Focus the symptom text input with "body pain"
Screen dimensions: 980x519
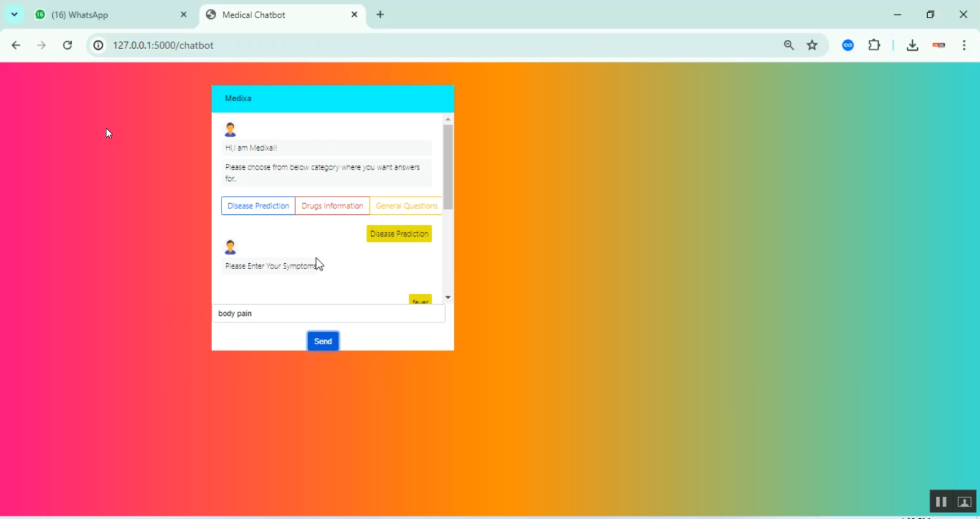point(329,313)
